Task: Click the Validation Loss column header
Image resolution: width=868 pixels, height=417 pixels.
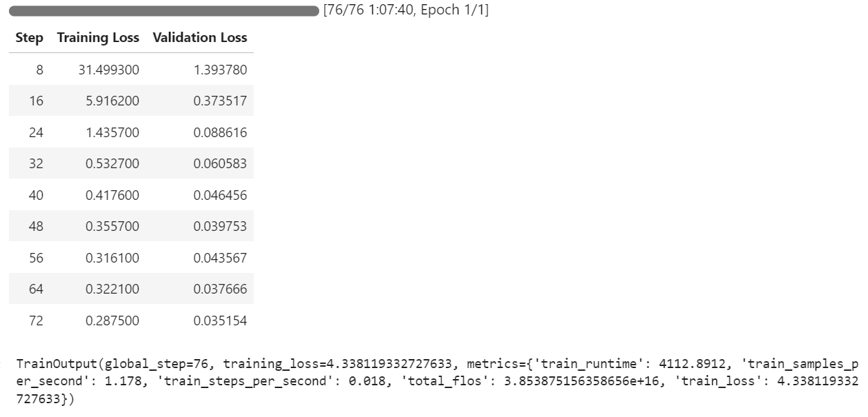Action: click(x=200, y=38)
